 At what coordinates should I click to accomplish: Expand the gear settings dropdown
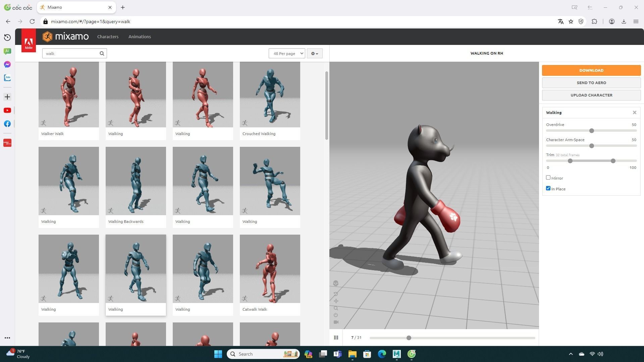pos(314,53)
